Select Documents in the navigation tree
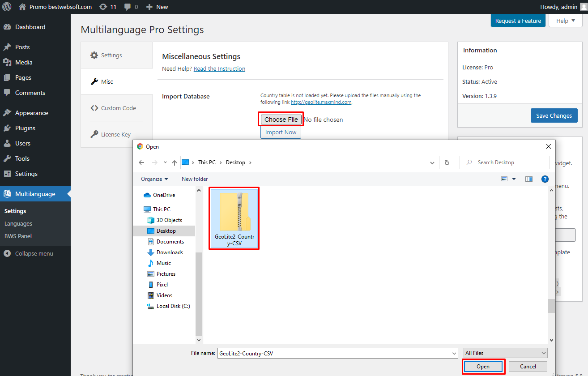The image size is (588, 376). 170,242
